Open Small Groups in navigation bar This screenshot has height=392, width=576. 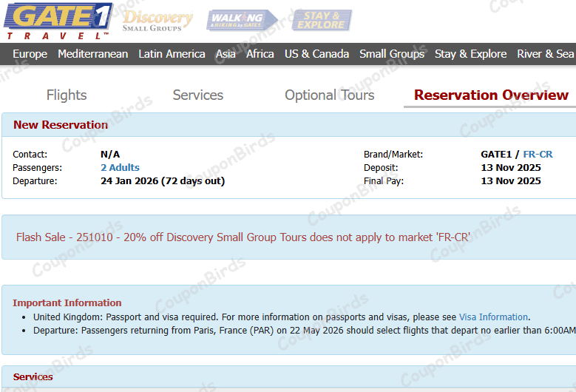pyautogui.click(x=392, y=54)
